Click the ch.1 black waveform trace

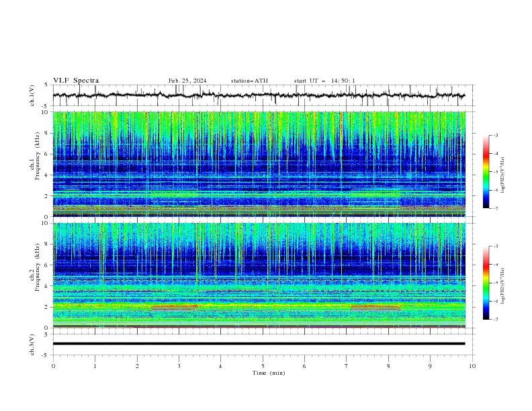pyautogui.click(x=259, y=95)
